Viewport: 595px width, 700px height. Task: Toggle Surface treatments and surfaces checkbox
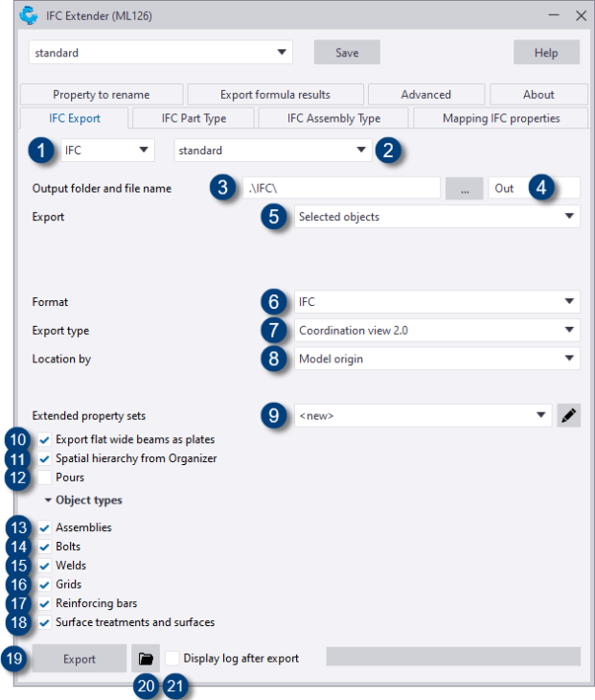point(44,622)
